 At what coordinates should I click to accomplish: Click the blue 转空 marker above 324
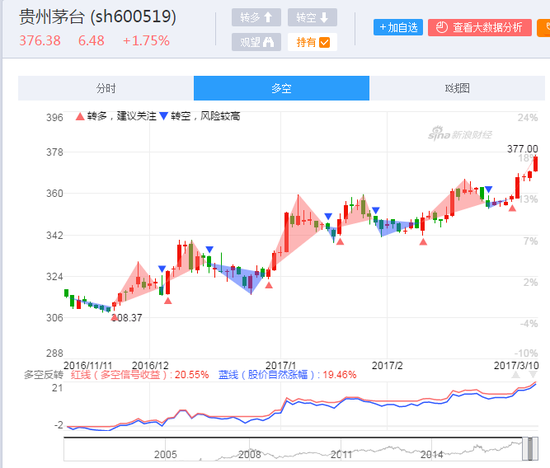point(162,269)
